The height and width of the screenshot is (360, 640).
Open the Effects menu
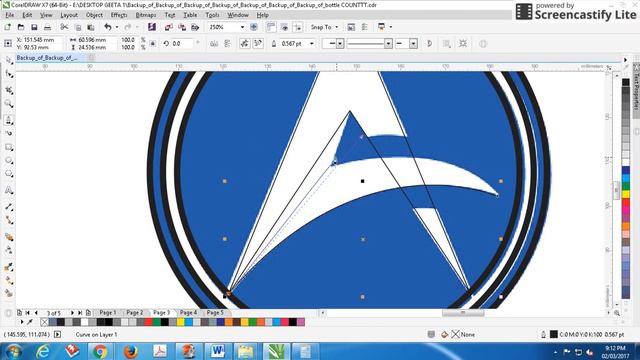[x=119, y=15]
